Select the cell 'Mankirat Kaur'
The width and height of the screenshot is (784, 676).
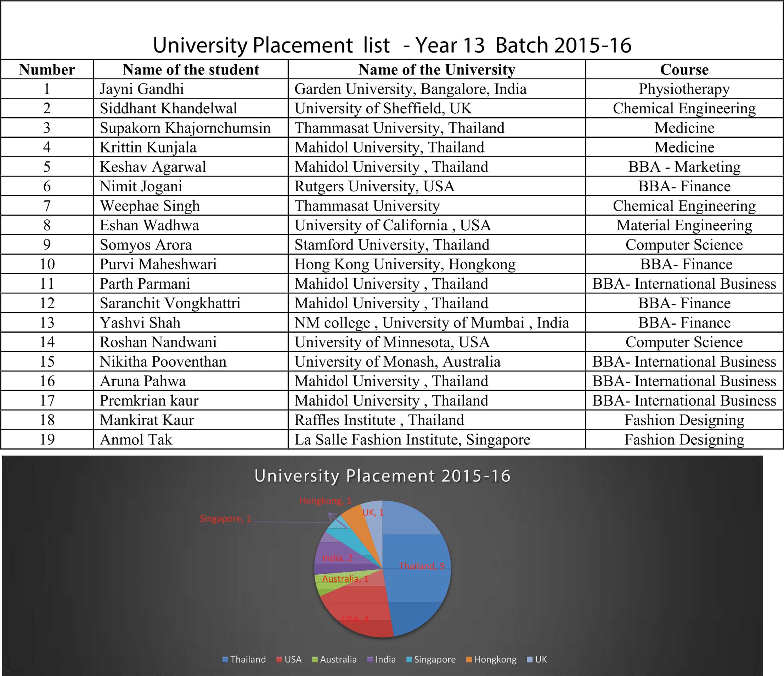point(191,420)
